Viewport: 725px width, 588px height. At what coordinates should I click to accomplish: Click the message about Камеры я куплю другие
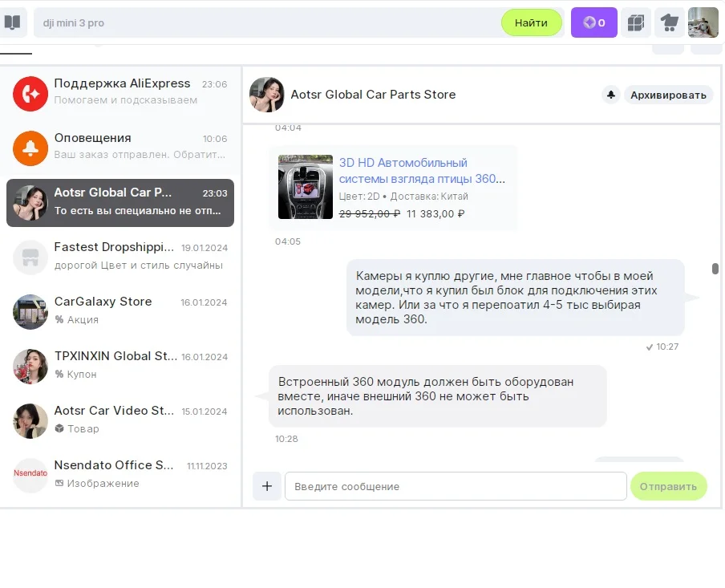point(515,298)
